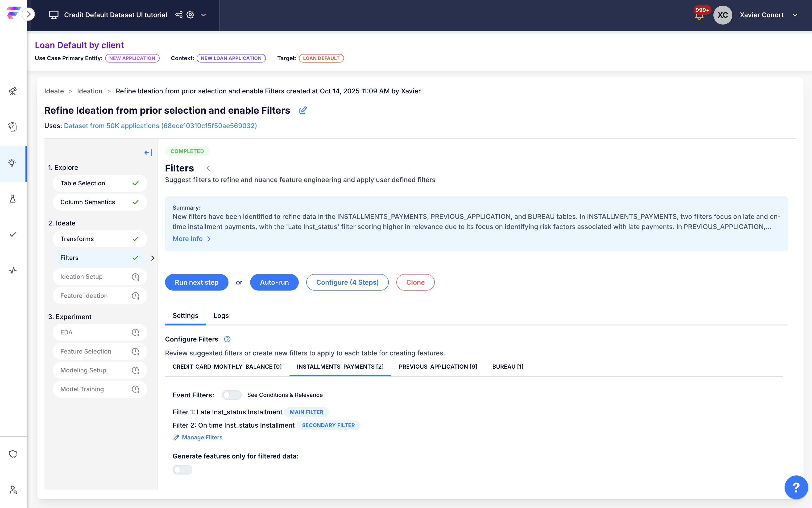
Task: Collapse the steps panel with arrow icon
Action: (148, 153)
